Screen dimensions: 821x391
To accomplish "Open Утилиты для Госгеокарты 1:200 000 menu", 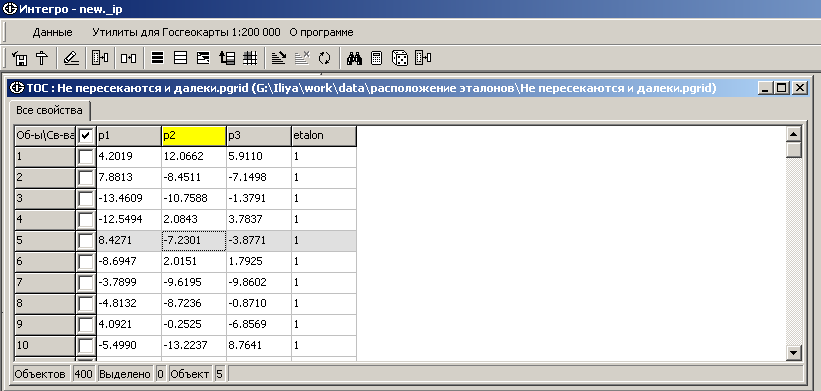I will pyautogui.click(x=186, y=32).
